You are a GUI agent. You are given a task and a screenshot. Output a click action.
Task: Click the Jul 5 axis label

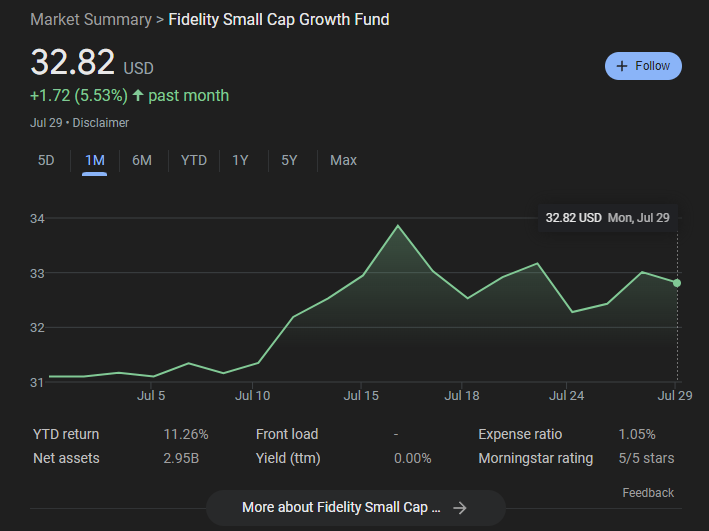click(x=151, y=396)
